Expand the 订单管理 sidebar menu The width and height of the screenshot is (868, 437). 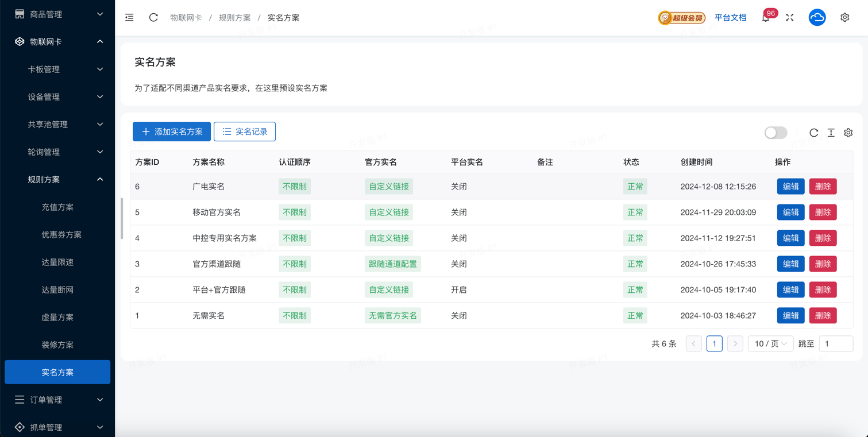pos(57,400)
